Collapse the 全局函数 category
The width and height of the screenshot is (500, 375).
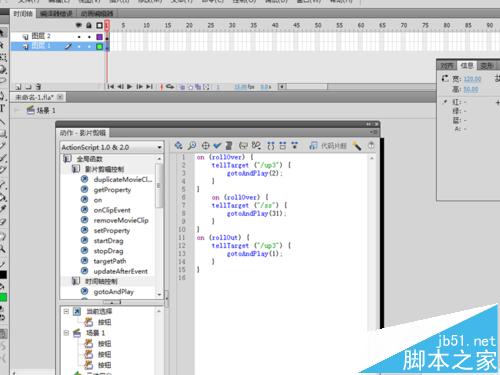click(67, 159)
